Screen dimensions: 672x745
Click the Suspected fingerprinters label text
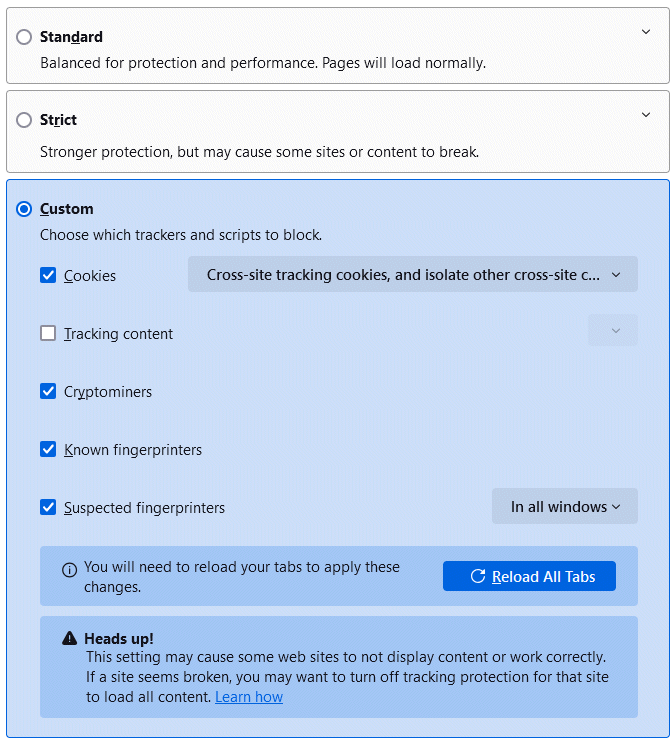click(x=144, y=508)
